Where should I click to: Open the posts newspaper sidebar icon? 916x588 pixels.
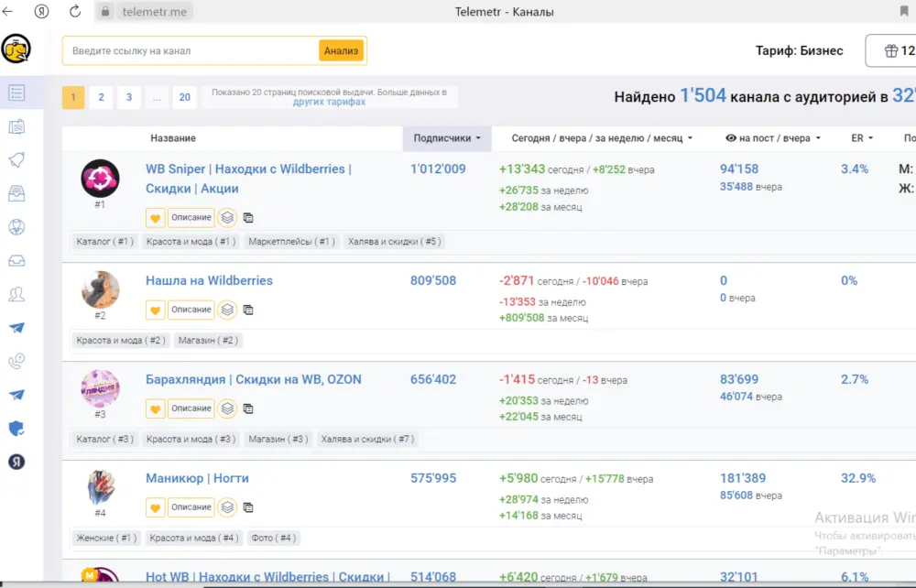pyautogui.click(x=16, y=126)
